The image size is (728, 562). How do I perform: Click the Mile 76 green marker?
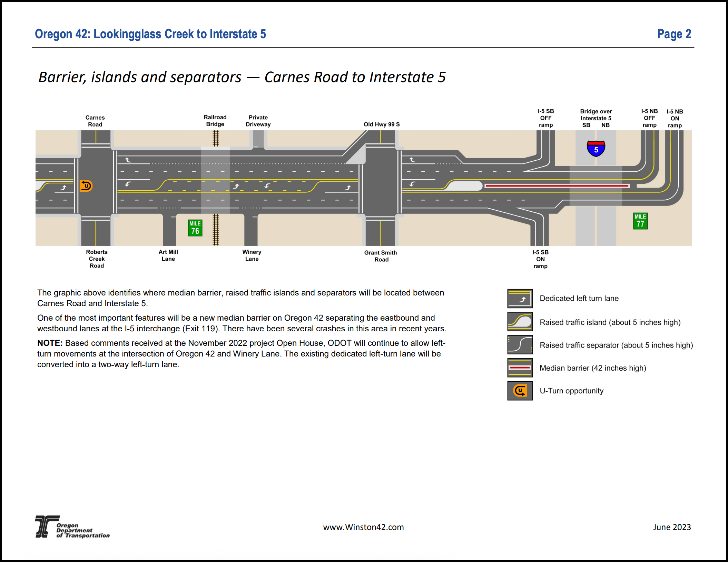click(195, 228)
